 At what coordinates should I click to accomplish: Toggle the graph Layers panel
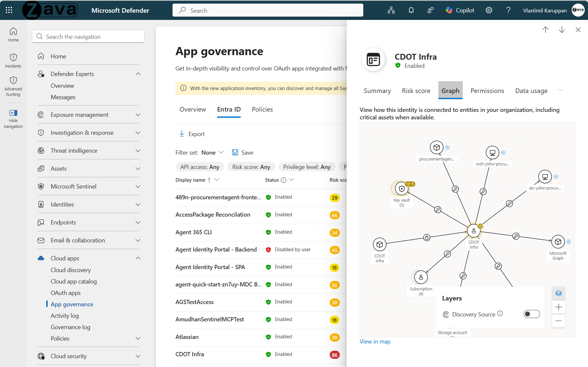point(559,293)
